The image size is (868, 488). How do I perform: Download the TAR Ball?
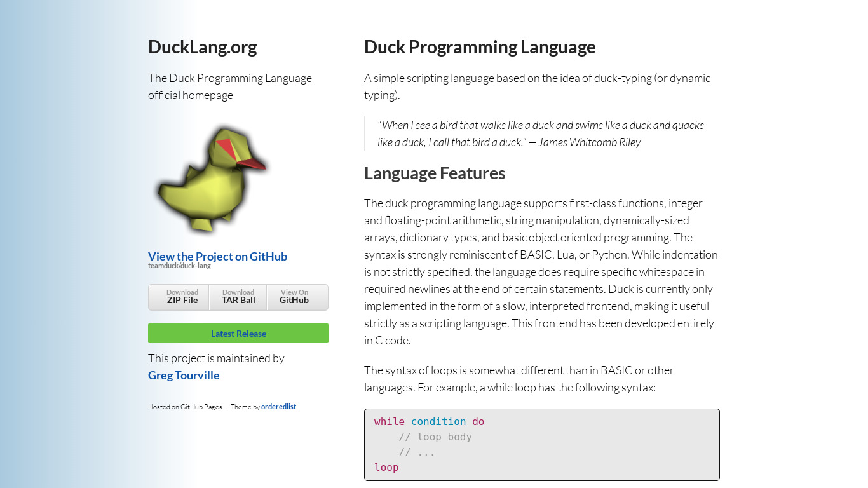pyautogui.click(x=238, y=297)
